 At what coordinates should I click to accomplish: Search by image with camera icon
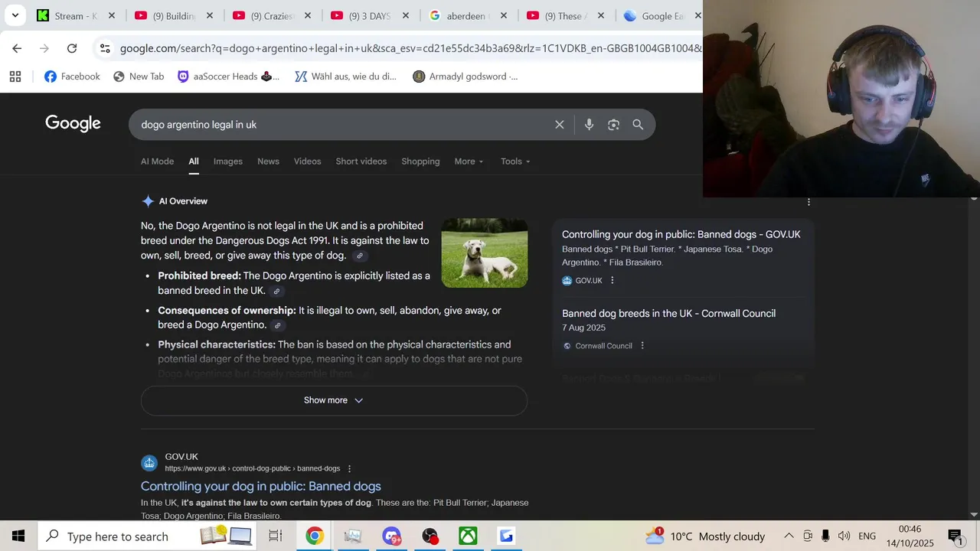click(x=613, y=125)
